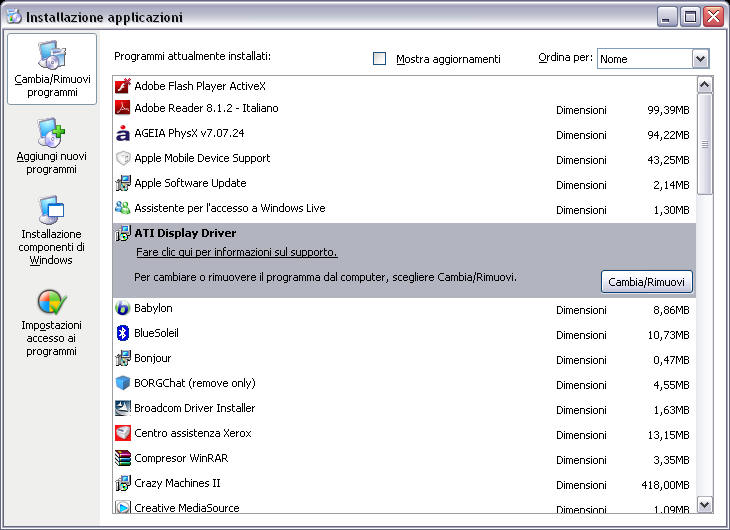The height and width of the screenshot is (530, 730).
Task: Click the Windows Live assistant icon
Action: tap(123, 208)
